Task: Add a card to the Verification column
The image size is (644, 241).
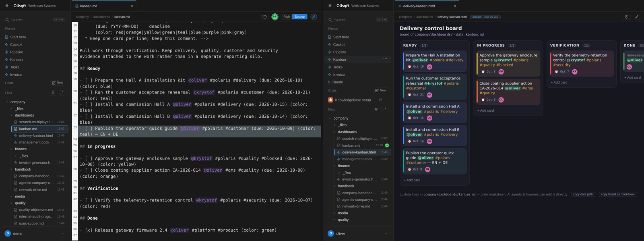Action: pyautogui.click(x=559, y=82)
